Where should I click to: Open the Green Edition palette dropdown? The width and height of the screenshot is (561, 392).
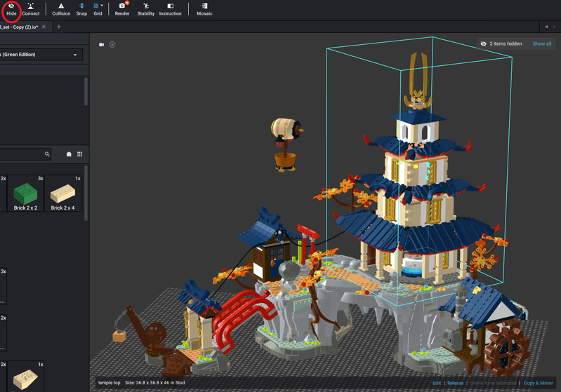(x=41, y=55)
